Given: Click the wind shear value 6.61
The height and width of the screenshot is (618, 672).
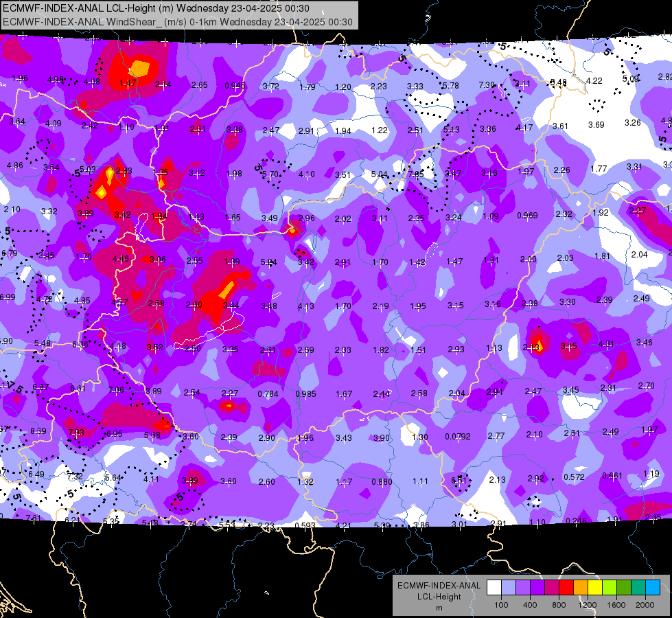Looking at the screenshot, I should (x=78, y=388).
